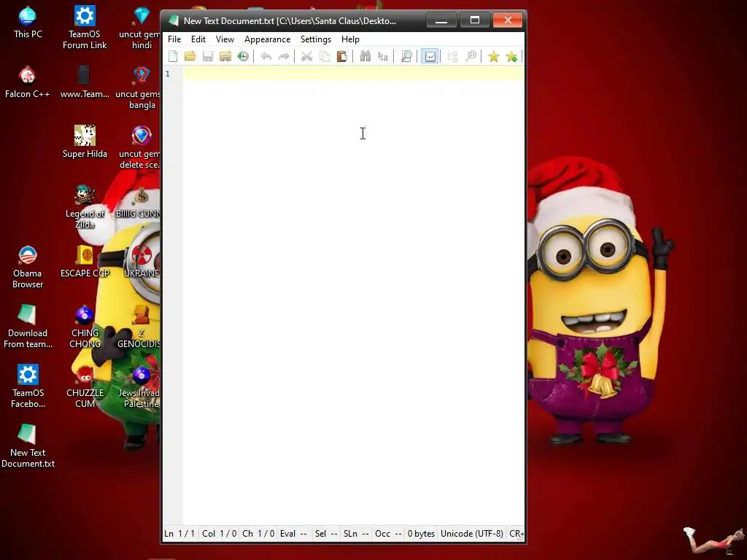Select TeamOS Facebo... desktop shortcut

28,386
